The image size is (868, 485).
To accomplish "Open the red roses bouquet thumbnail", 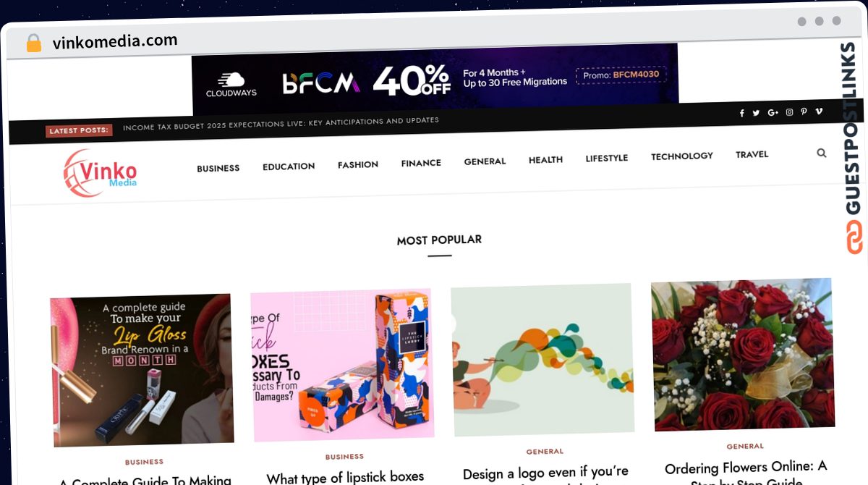I will (x=743, y=355).
